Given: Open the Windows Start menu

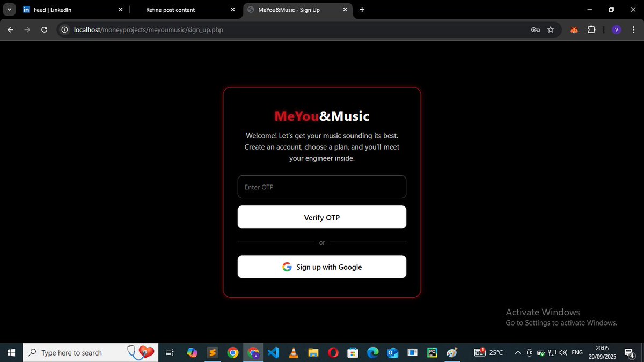Looking at the screenshot, I should click(11, 352).
